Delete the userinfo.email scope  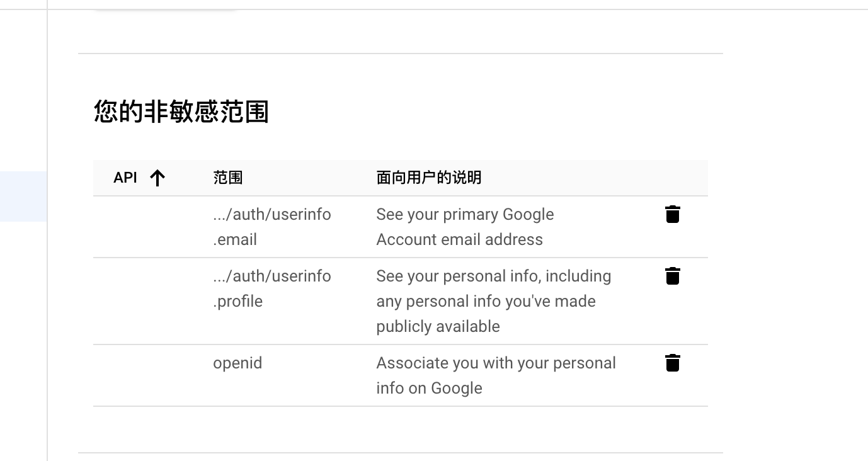click(673, 214)
